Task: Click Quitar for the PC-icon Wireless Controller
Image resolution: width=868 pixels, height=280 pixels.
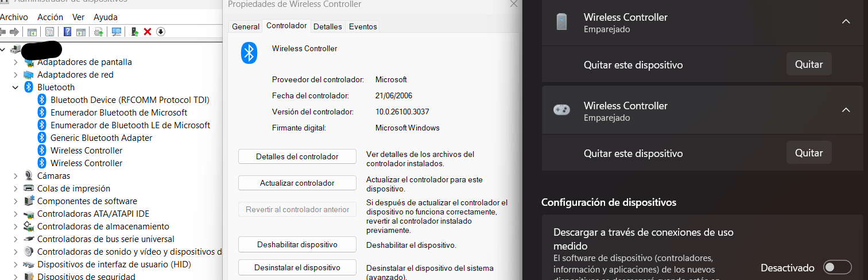Action: [x=809, y=64]
